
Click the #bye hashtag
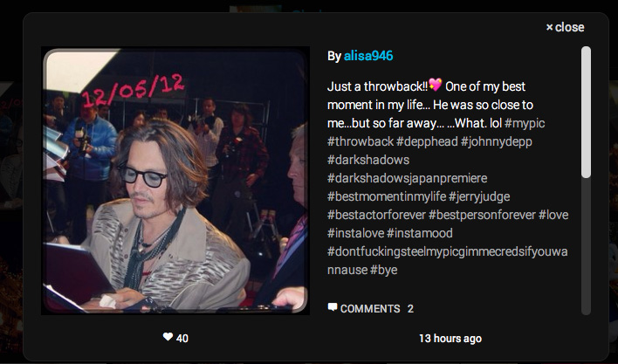tap(383, 270)
